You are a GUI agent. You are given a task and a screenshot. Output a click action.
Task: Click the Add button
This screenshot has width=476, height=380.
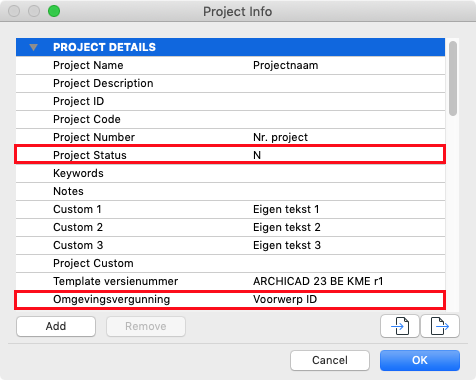tap(56, 326)
